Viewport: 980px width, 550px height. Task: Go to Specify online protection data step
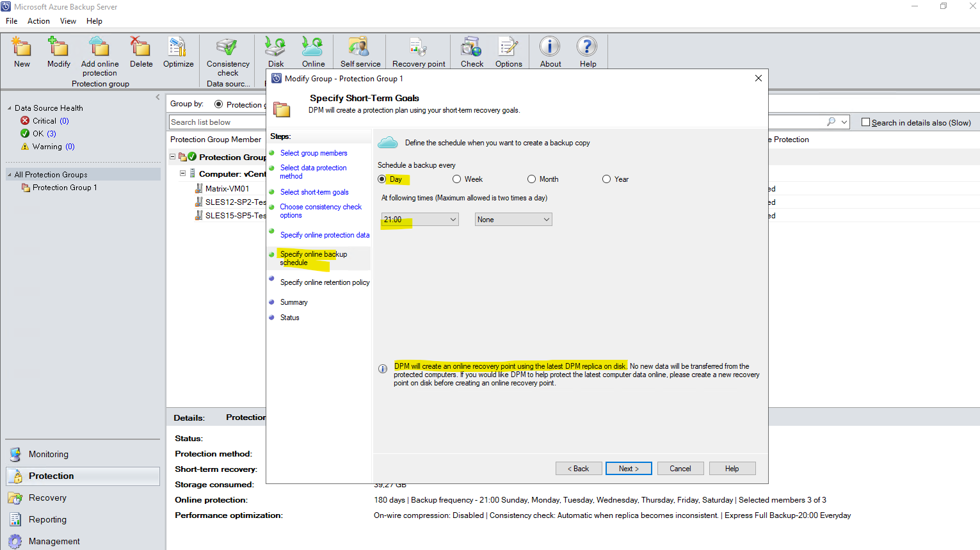[x=325, y=235]
